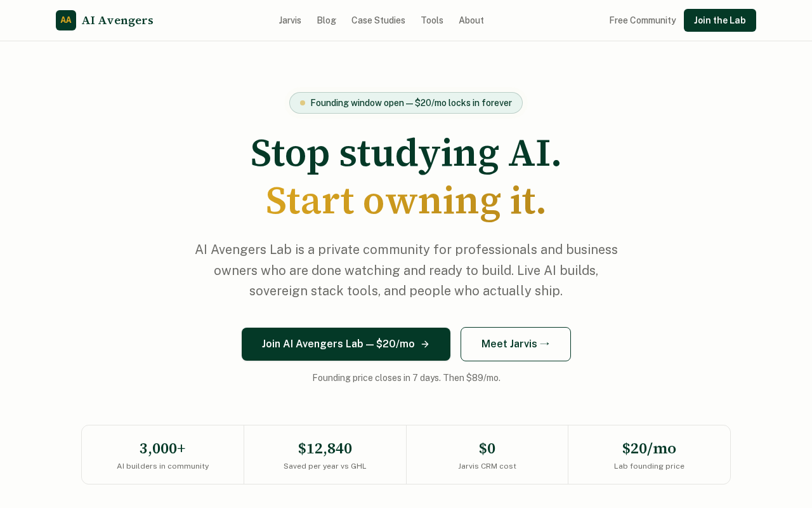Open the Tools nav link
This screenshot has width=812, height=508.
coord(432,20)
